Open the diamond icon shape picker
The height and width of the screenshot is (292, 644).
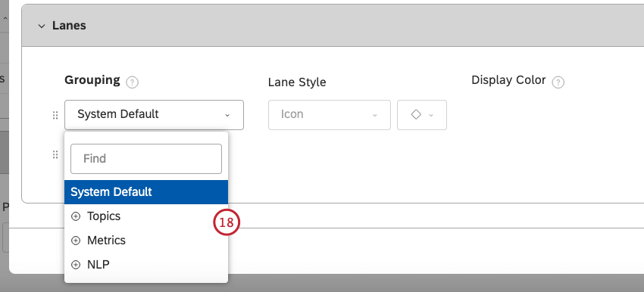[x=422, y=115]
